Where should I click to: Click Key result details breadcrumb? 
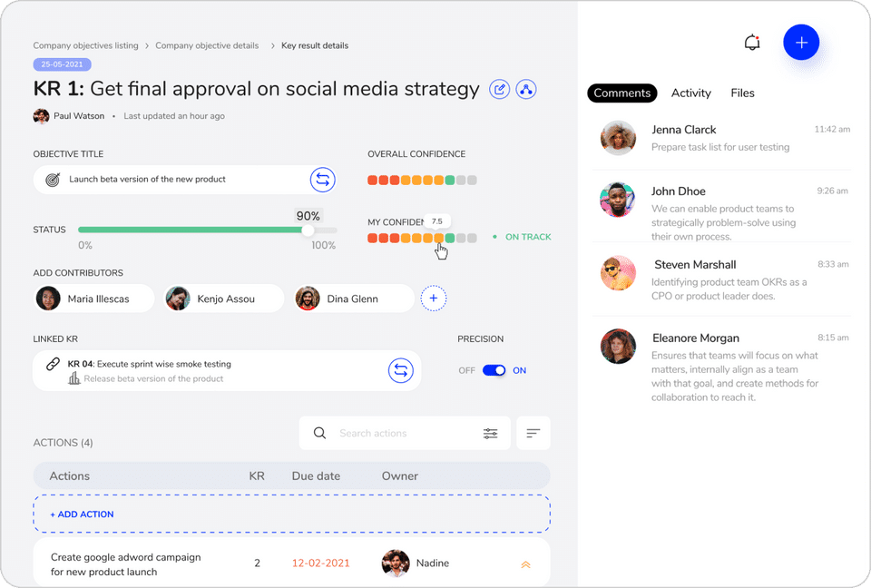point(315,45)
